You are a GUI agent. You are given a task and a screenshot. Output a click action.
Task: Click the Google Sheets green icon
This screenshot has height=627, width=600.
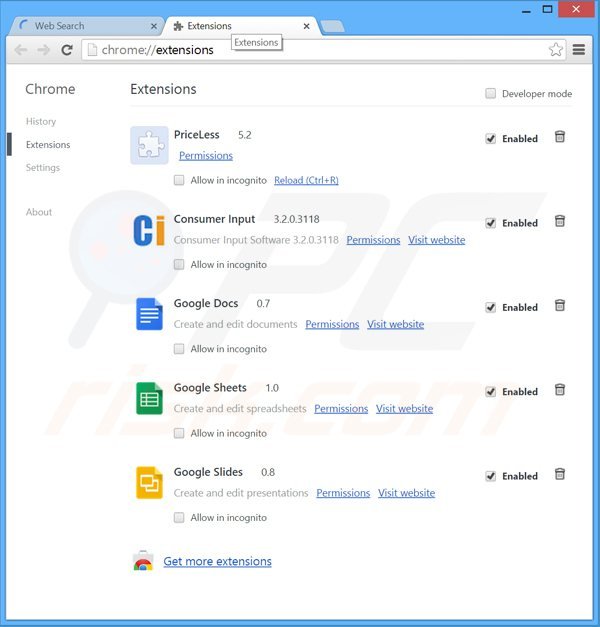click(149, 398)
